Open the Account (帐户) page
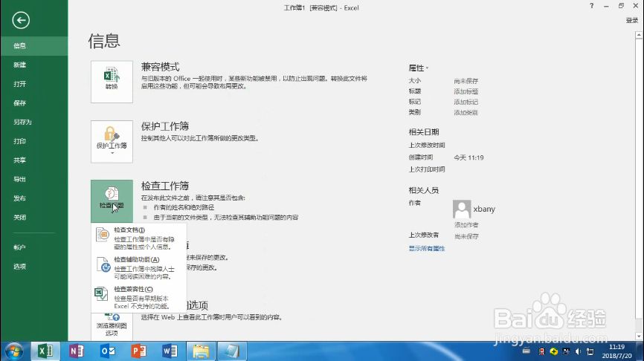The width and height of the screenshot is (644, 361). click(x=34, y=247)
